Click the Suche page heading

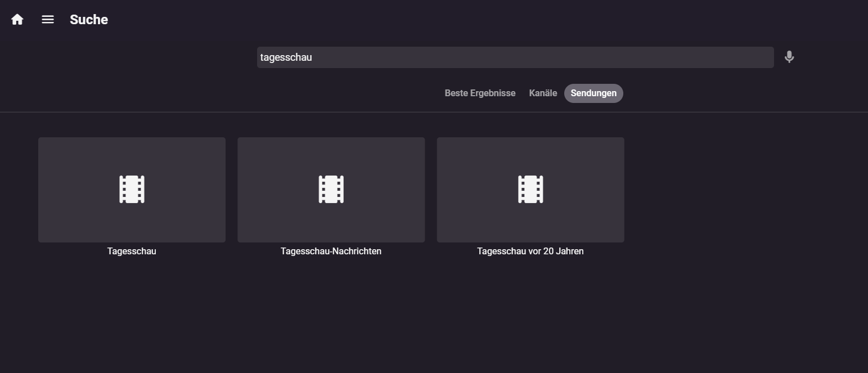coord(89,20)
